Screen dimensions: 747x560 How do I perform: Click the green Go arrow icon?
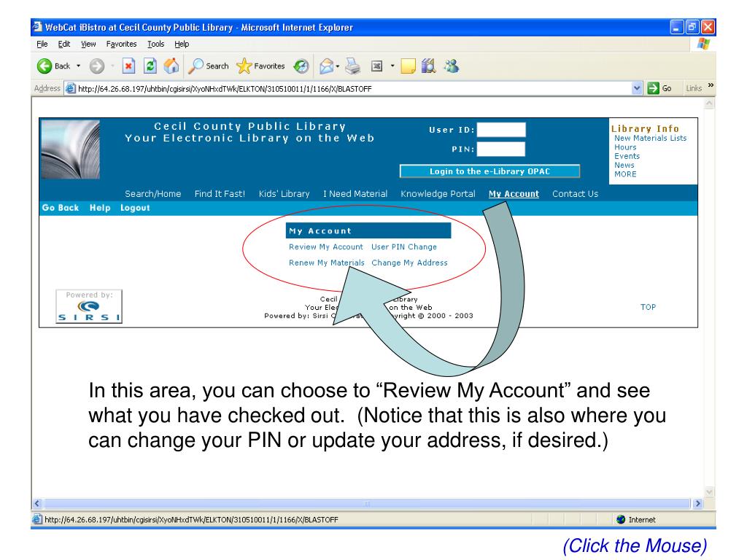coord(653,88)
